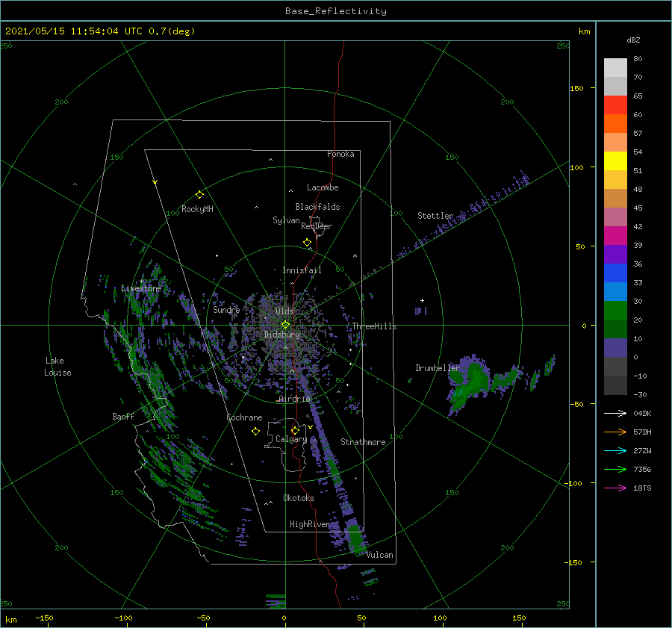Click the RockyMH label
This screenshot has width=672, height=628.
click(197, 209)
